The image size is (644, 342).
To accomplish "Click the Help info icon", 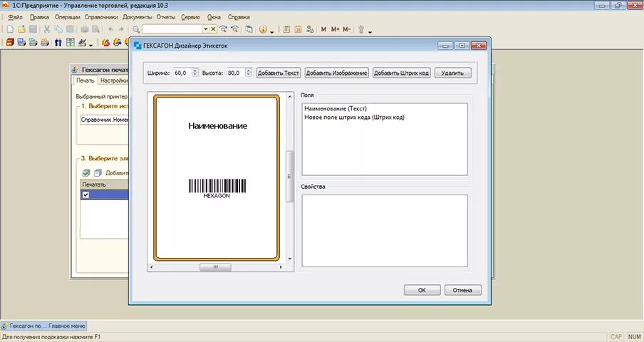I will pyautogui.click(x=263, y=29).
